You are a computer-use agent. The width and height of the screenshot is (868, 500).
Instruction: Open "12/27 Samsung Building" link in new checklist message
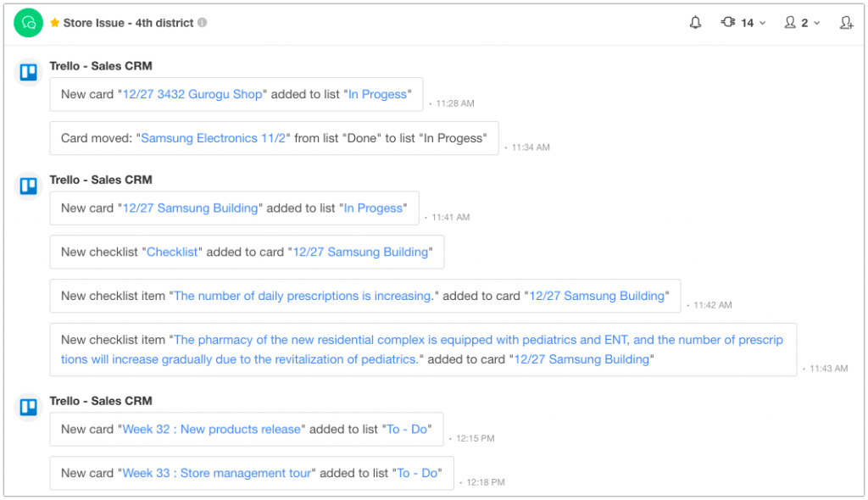[x=360, y=252]
